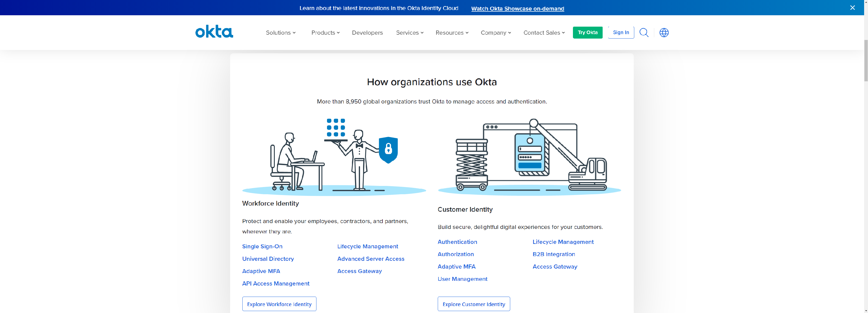The width and height of the screenshot is (868, 313).
Task: Open the Authorization link
Action: click(456, 254)
